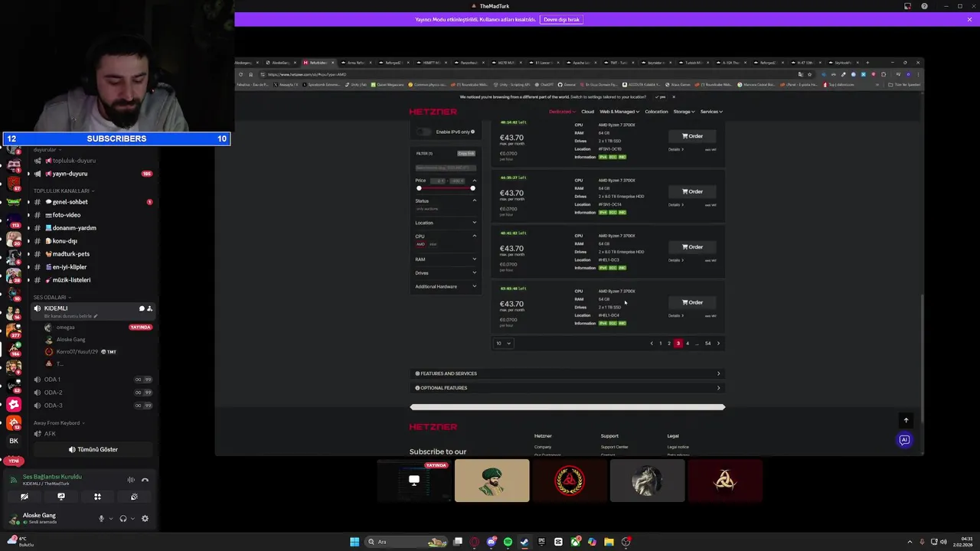The height and width of the screenshot is (551, 980).
Task: Click the AI assistant badge on Hetzner page
Action: [904, 440]
